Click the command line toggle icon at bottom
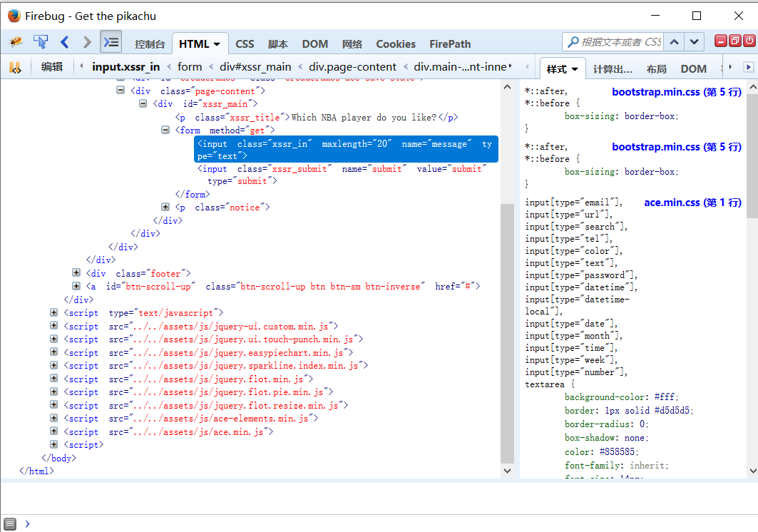758x532 pixels. coord(10,523)
